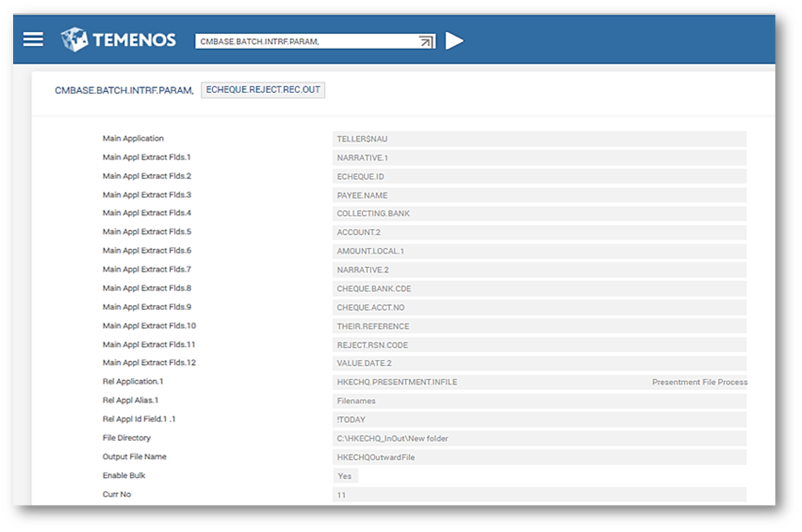Select the ECHEQUE.REJECT.REC.OUT record ID box
This screenshot has width=802, height=532.
point(262,90)
